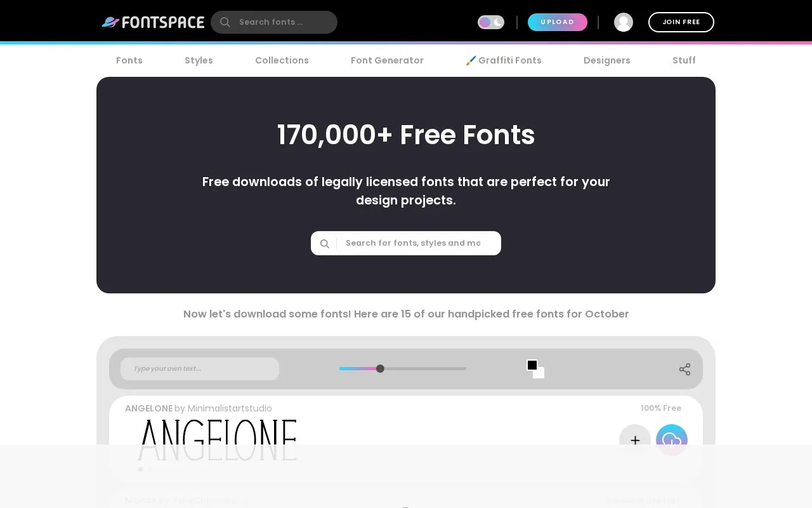Click the FontSpace planet logo

153,22
